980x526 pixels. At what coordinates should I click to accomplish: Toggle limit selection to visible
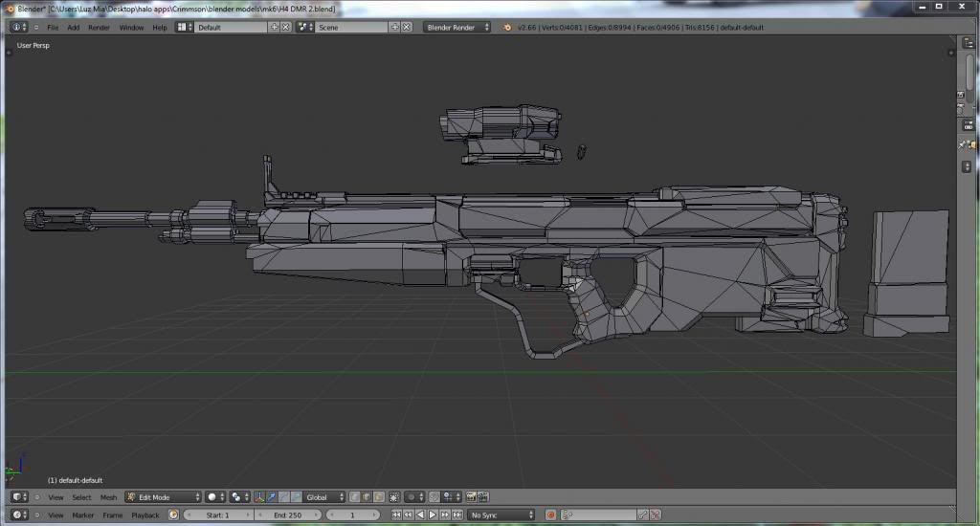[394, 497]
